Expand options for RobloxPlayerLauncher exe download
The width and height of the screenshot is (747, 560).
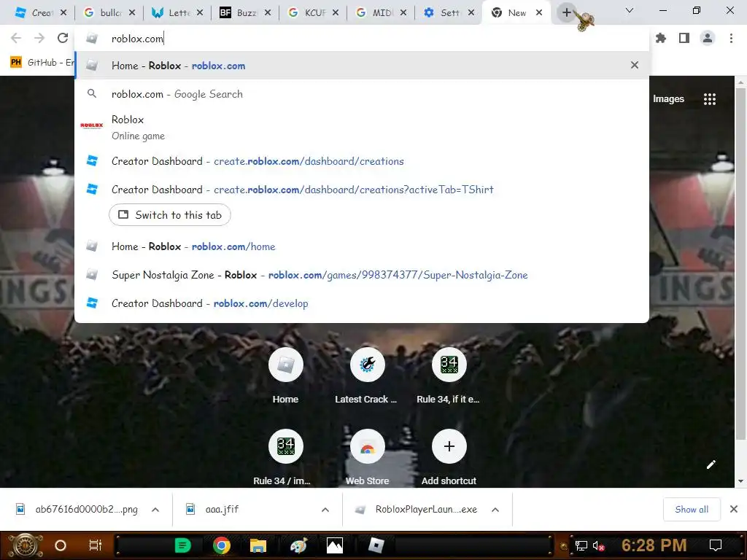[495, 510]
